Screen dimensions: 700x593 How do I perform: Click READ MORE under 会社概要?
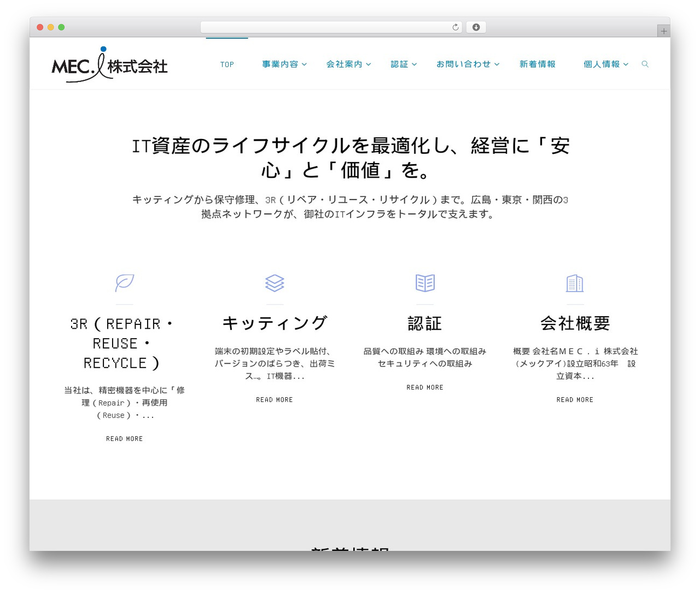[575, 400]
